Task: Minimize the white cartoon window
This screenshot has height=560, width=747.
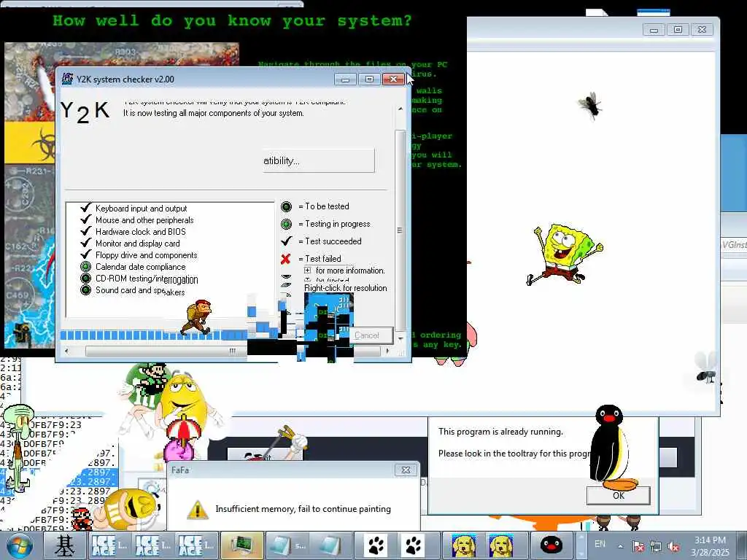Action: tap(654, 29)
